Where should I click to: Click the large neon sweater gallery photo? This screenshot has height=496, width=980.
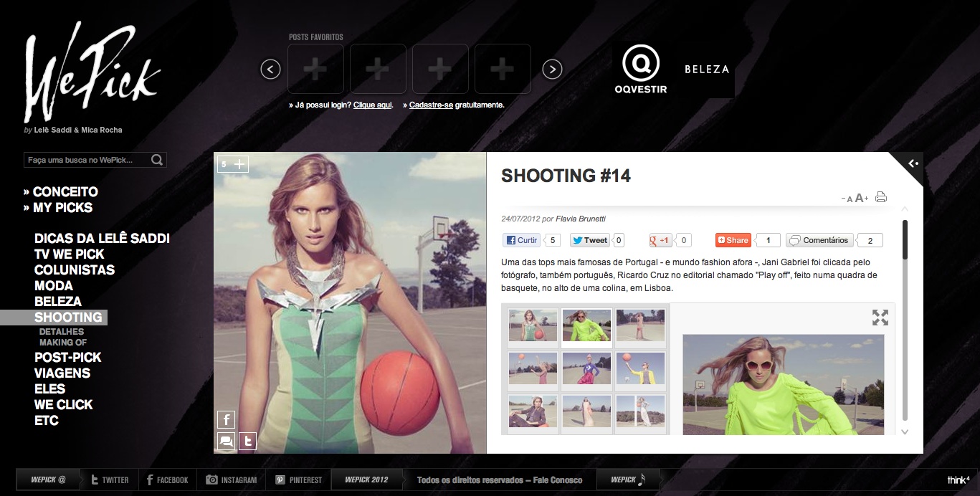(x=784, y=384)
